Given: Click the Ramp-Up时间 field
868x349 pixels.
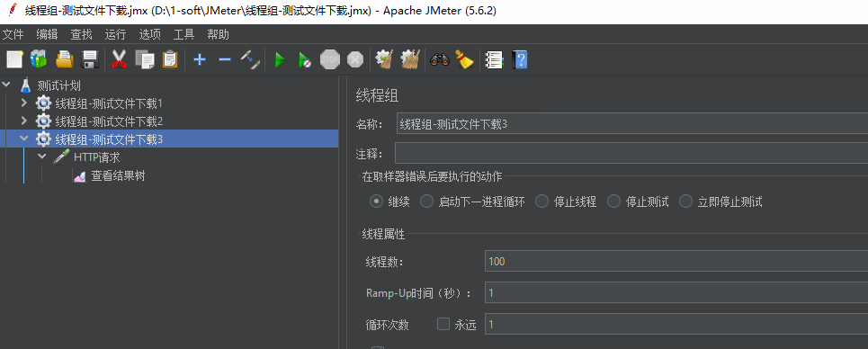Looking at the screenshot, I should pos(676,292).
